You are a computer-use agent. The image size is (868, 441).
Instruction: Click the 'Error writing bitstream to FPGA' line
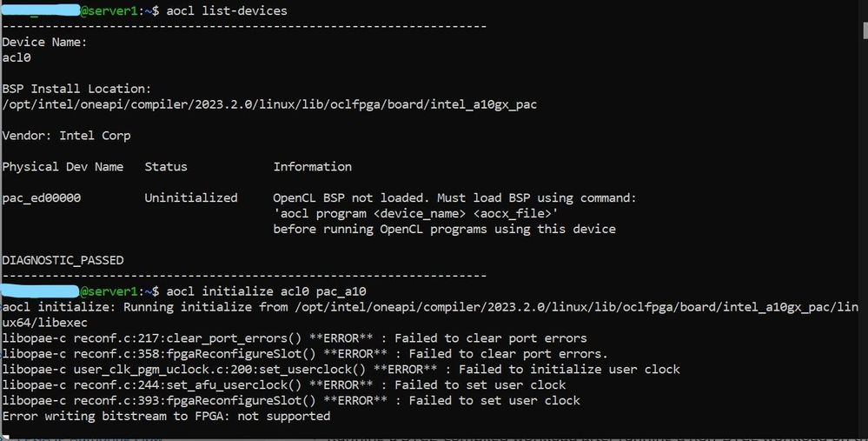pyautogui.click(x=166, y=416)
